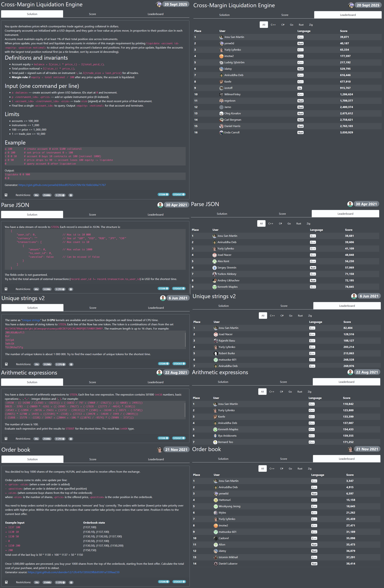Filter Parse JSON leaderboard by C++
The image size is (384, 588).
pyautogui.click(x=271, y=224)
